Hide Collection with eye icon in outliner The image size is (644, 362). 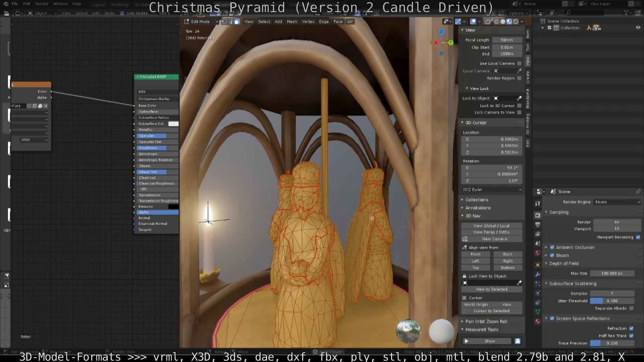(x=638, y=28)
